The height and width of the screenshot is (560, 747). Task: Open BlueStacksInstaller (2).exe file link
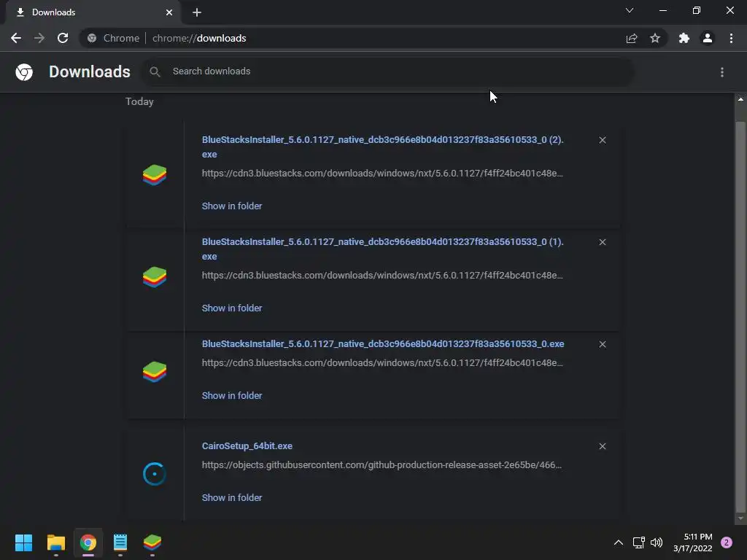pyautogui.click(x=382, y=147)
